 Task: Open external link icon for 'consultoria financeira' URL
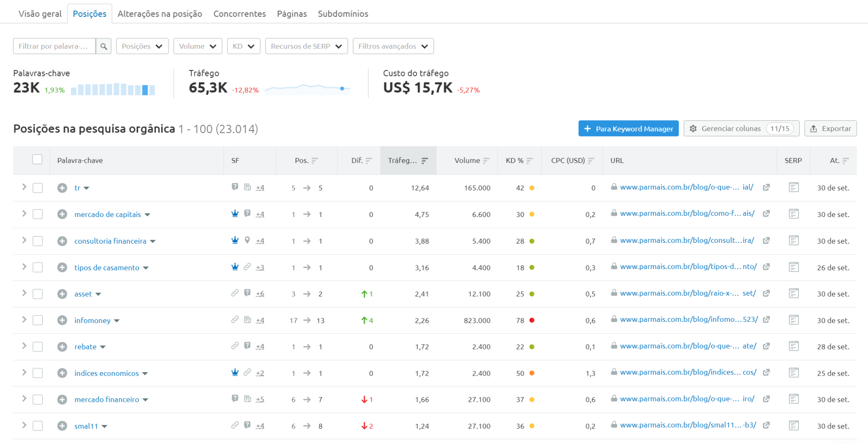766,241
